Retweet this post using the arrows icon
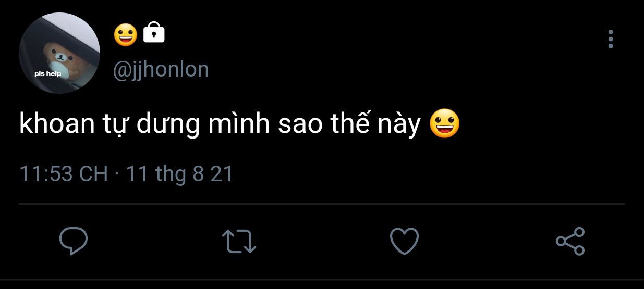The width and height of the screenshot is (644, 289). click(x=239, y=242)
